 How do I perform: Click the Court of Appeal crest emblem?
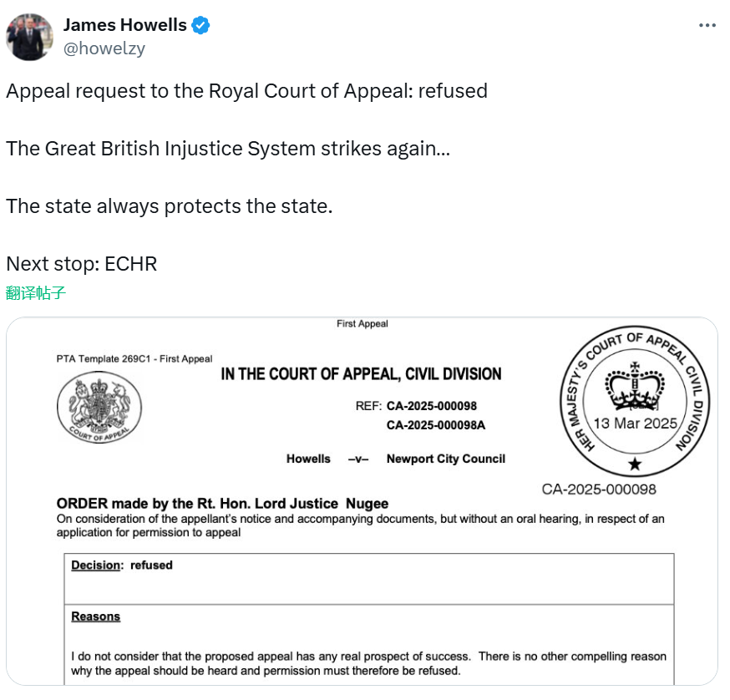coord(99,407)
